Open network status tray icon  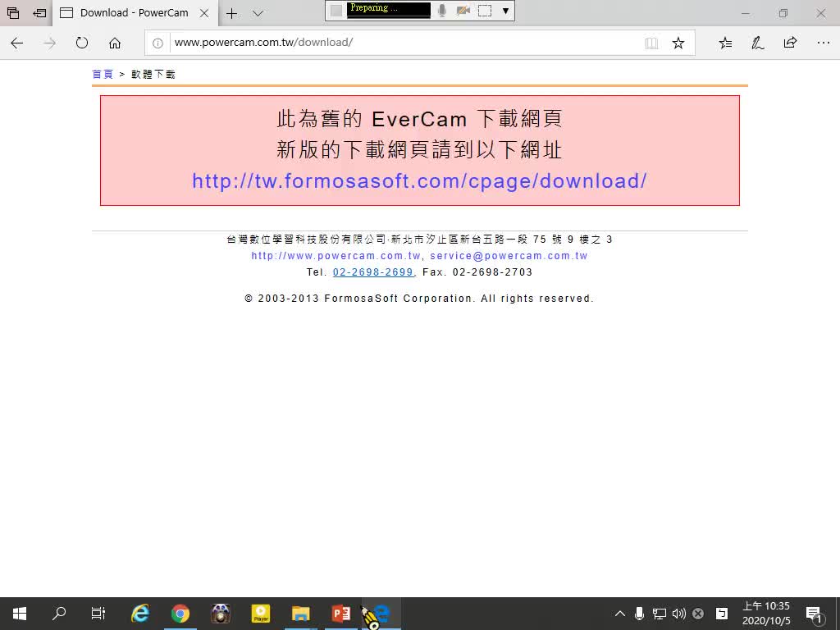659,614
